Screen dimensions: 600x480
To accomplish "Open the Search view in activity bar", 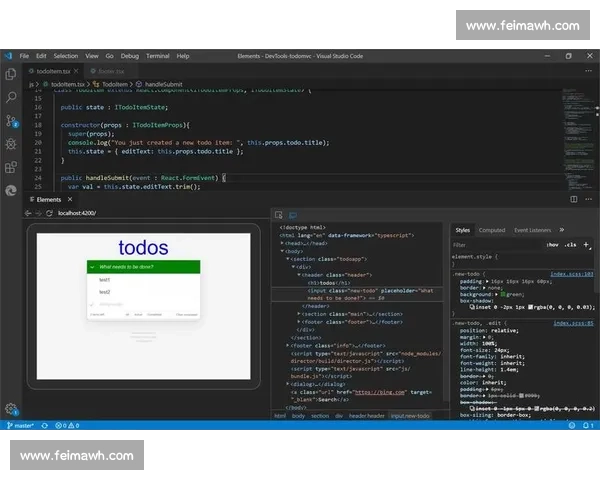I will tap(11, 97).
